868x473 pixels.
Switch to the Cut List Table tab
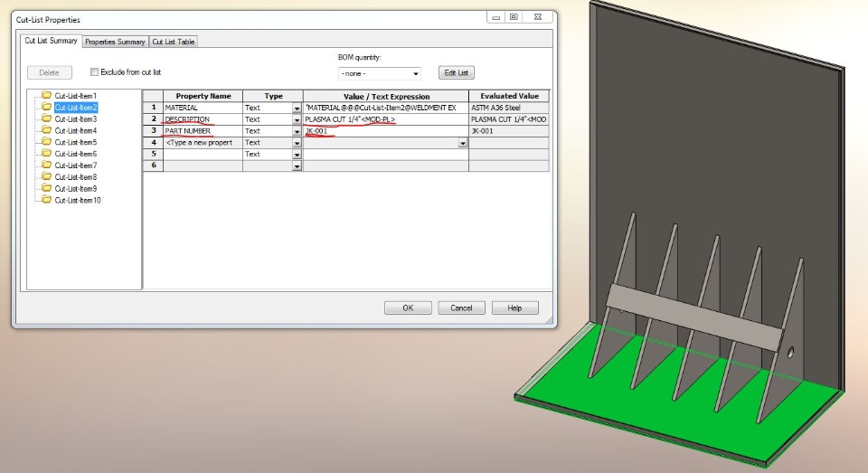coord(174,42)
